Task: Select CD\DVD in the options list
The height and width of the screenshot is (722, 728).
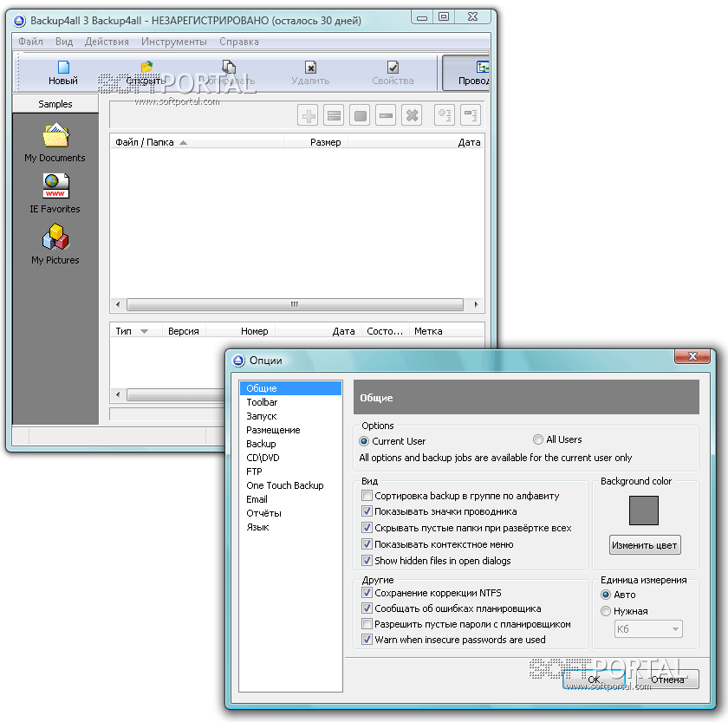Action: 290,458
